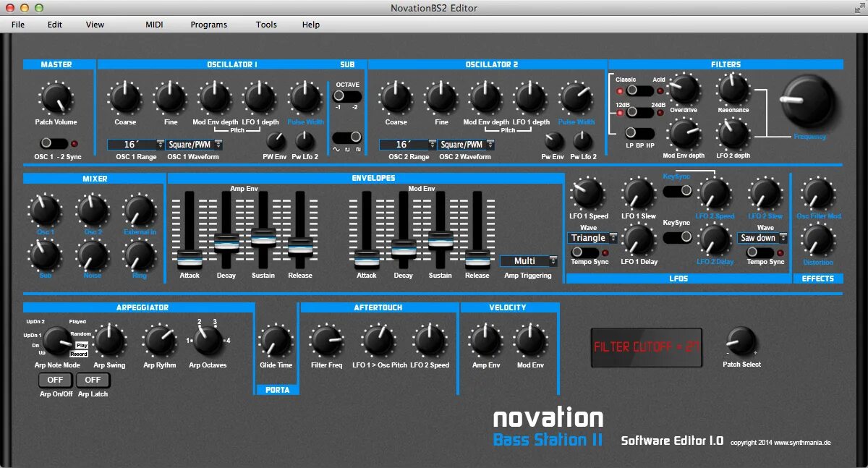Click the FILTER CUTOFF LED display
Viewport: 868px width, 468px height.
point(647,347)
